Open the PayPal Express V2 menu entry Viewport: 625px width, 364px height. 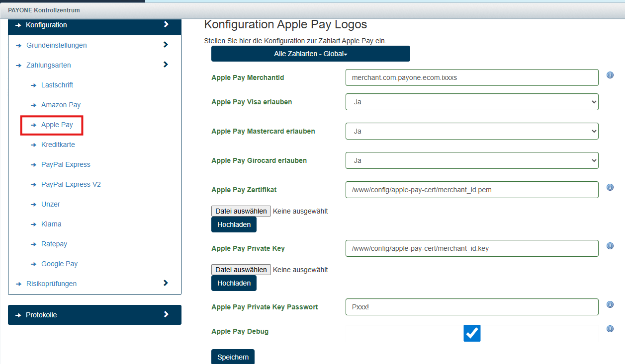[x=71, y=184]
